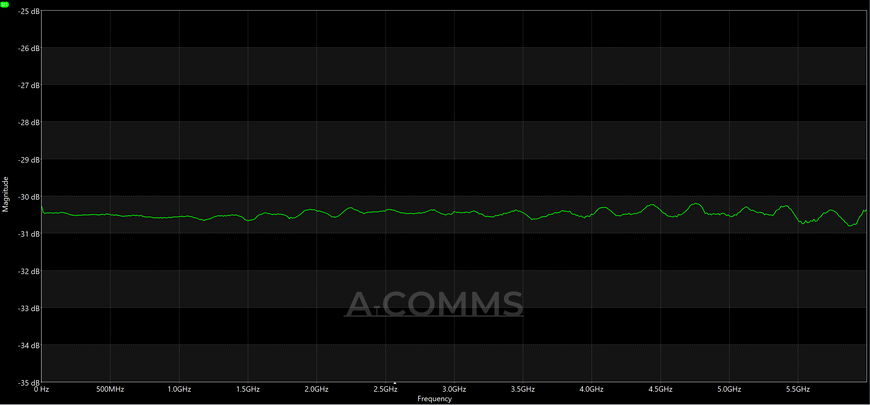Click the "2.5GHz" frequency label

(x=385, y=389)
